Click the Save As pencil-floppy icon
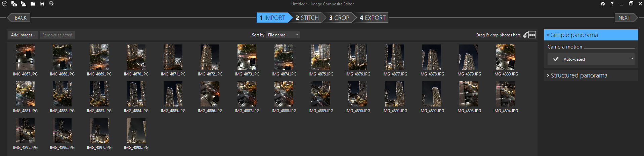 pyautogui.click(x=52, y=4)
